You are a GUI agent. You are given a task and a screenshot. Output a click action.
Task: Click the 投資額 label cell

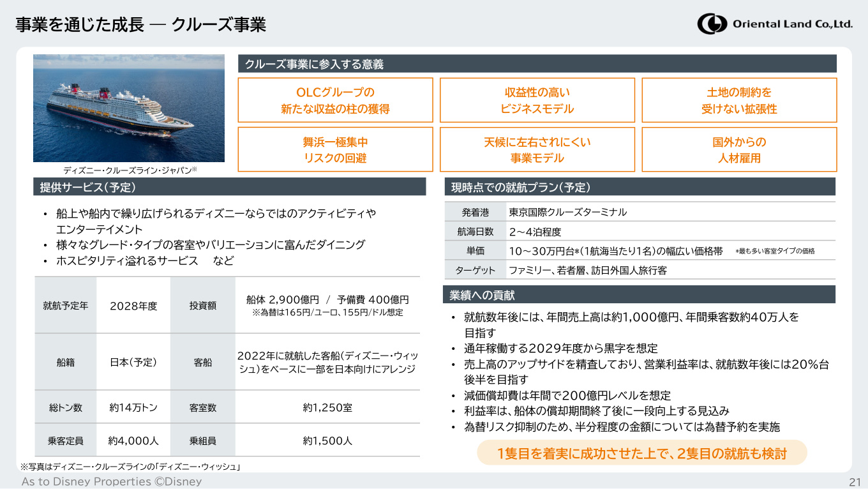pyautogui.click(x=203, y=306)
